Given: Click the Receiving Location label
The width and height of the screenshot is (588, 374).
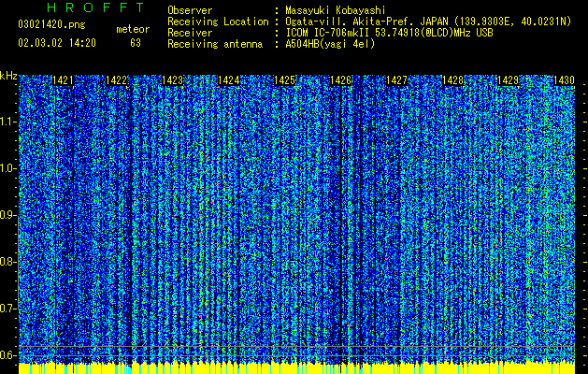Looking at the screenshot, I should pos(218,22).
